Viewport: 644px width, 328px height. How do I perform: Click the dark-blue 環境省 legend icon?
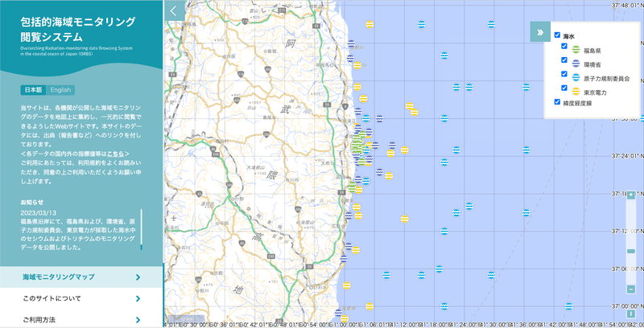click(x=576, y=64)
